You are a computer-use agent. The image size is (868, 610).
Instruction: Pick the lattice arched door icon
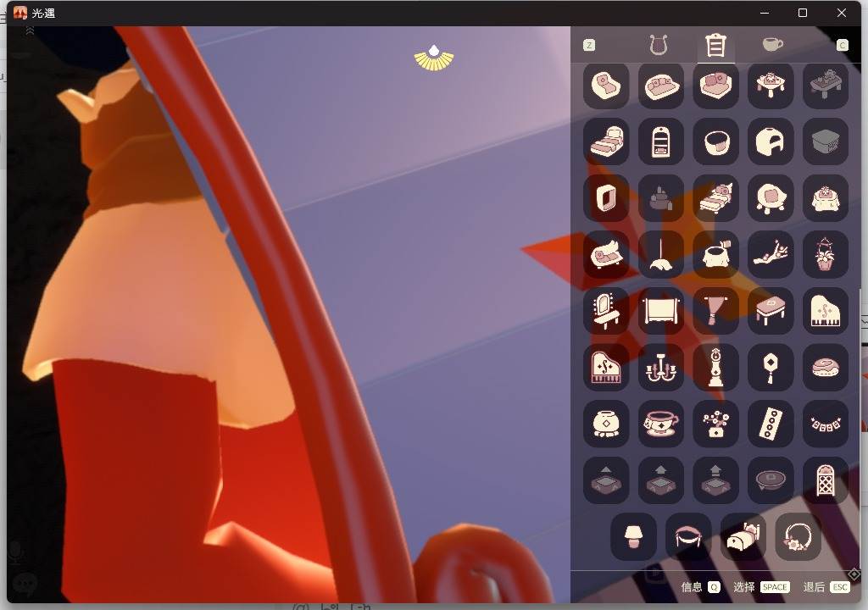click(x=826, y=480)
